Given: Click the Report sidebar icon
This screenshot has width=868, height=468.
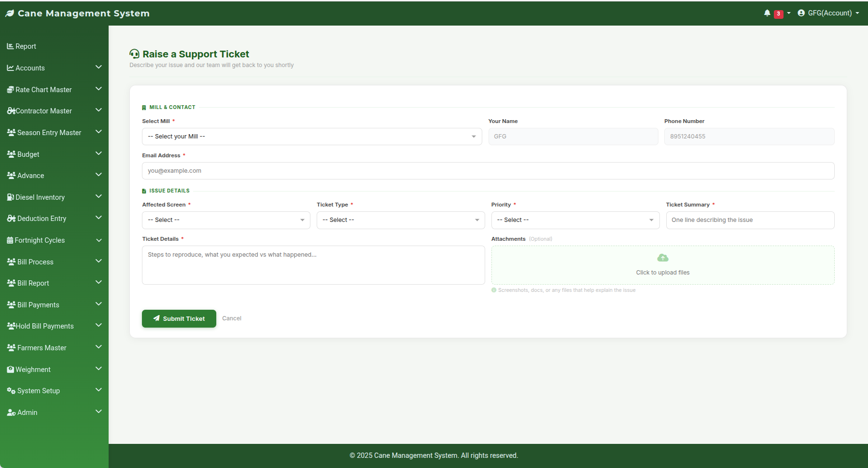Looking at the screenshot, I should point(10,46).
